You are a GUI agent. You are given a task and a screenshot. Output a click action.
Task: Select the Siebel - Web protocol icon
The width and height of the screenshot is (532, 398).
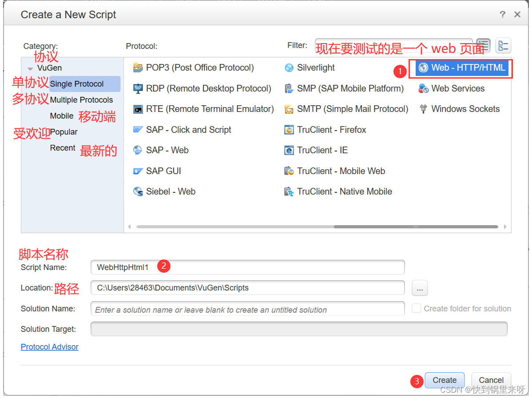[x=138, y=192]
